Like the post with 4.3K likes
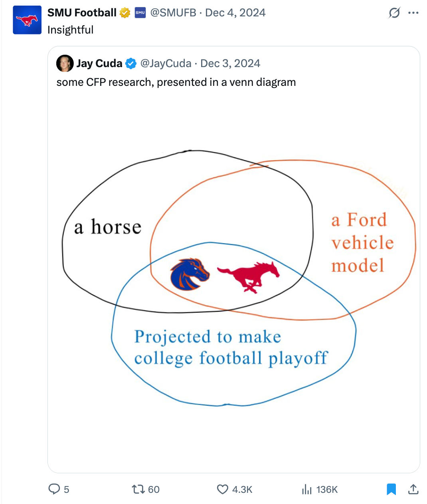Image resolution: width=427 pixels, height=504 pixels. [x=222, y=489]
